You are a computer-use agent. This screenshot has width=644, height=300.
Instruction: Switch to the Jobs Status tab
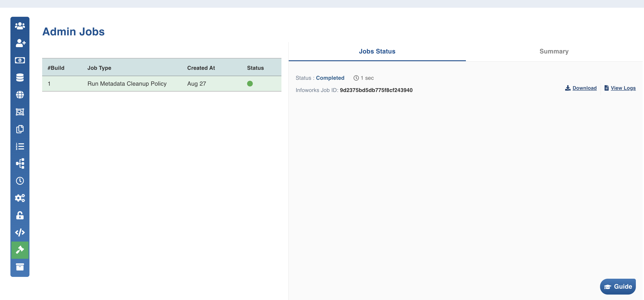(x=377, y=51)
